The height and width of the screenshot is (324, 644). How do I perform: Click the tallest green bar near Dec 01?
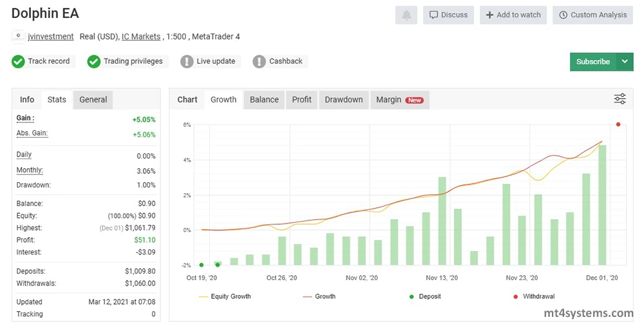[x=603, y=204]
